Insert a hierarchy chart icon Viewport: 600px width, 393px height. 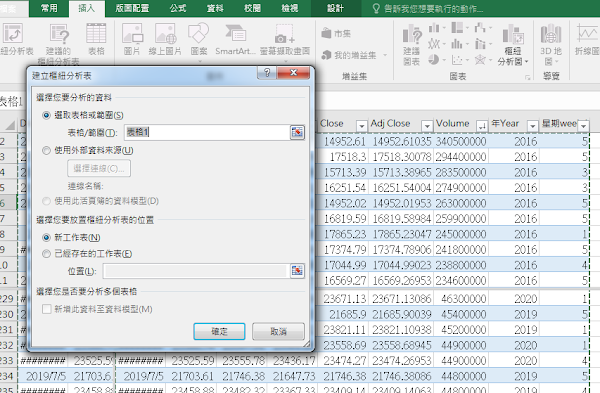click(457, 28)
